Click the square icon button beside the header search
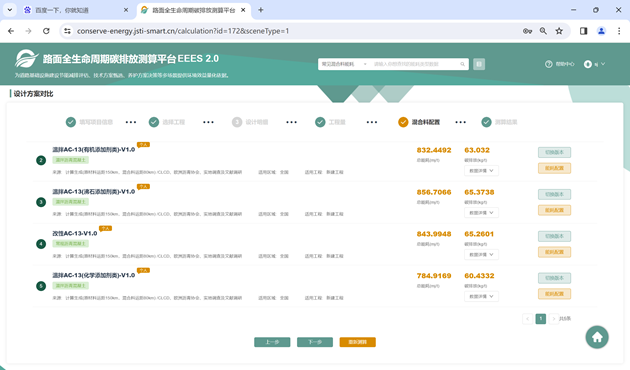This screenshot has height=370, width=630. point(479,64)
